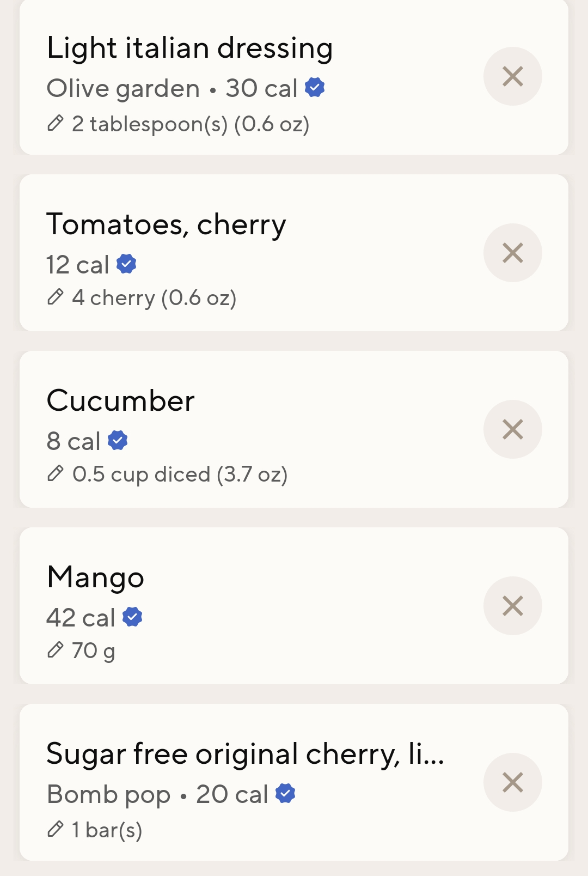
Task: Remove Light italian dressing entry
Action: click(x=512, y=76)
